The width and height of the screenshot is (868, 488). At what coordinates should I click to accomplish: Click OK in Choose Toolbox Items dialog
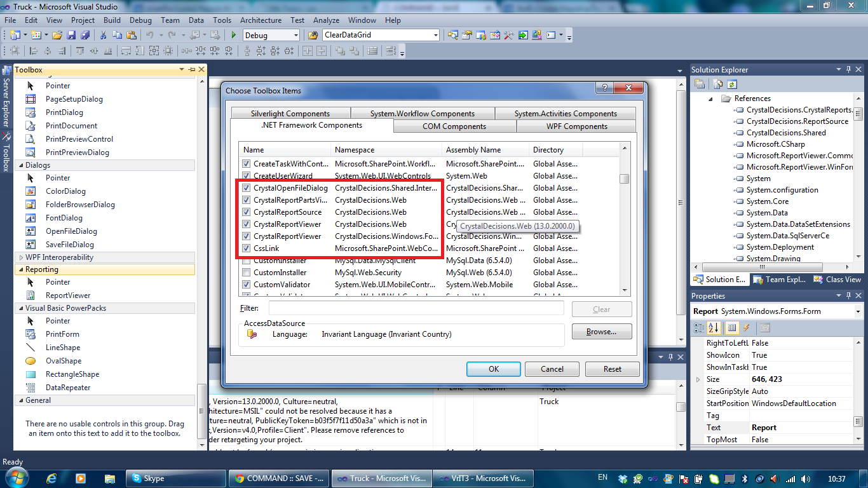(494, 369)
